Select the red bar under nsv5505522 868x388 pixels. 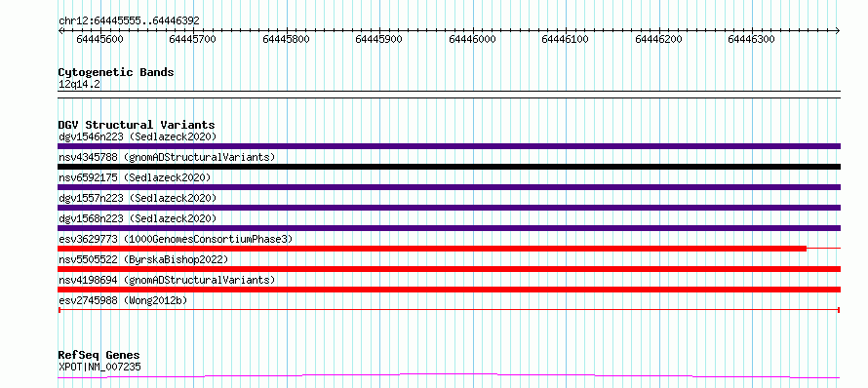tap(450, 269)
